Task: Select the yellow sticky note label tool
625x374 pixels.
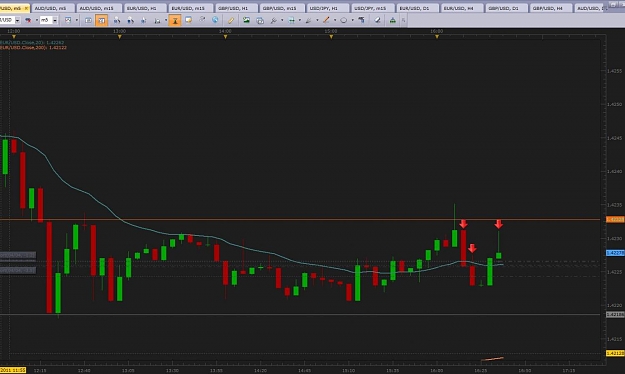Action: [x=189, y=20]
